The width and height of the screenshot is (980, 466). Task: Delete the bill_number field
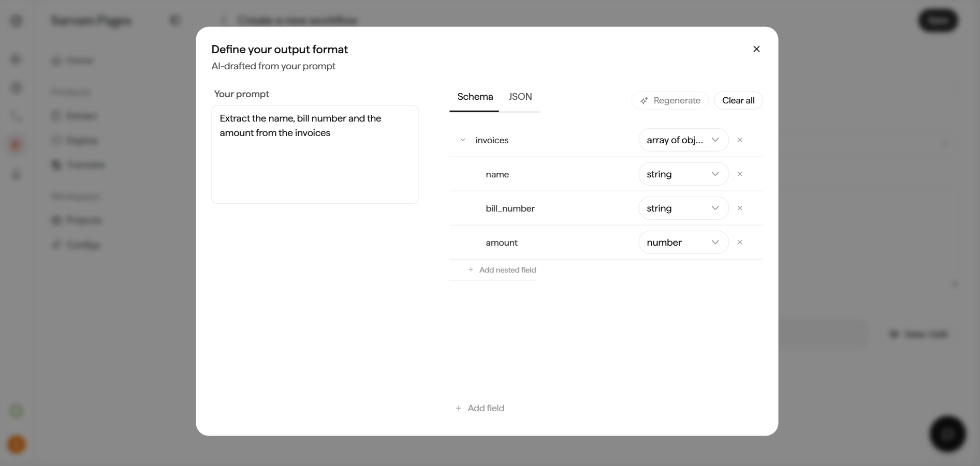pyautogui.click(x=739, y=208)
